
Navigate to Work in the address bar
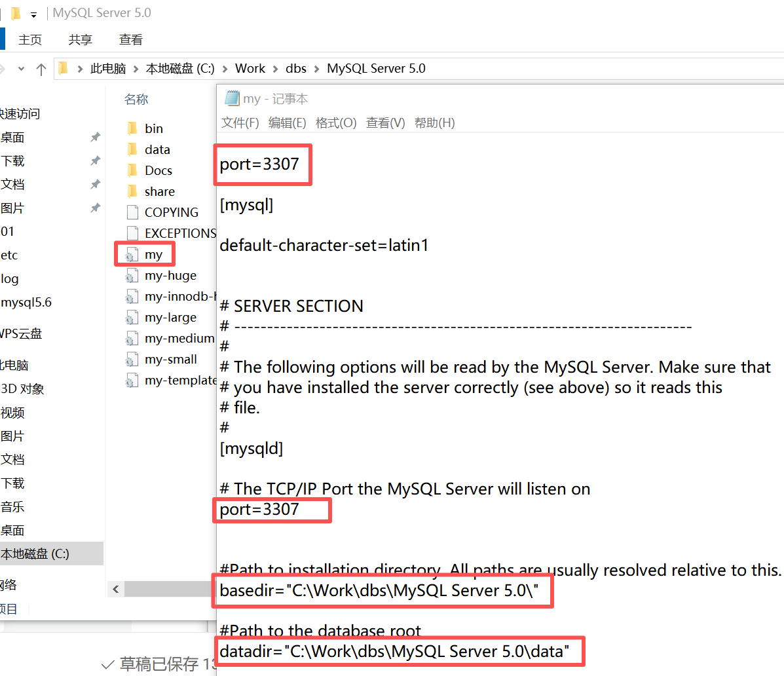click(x=250, y=69)
